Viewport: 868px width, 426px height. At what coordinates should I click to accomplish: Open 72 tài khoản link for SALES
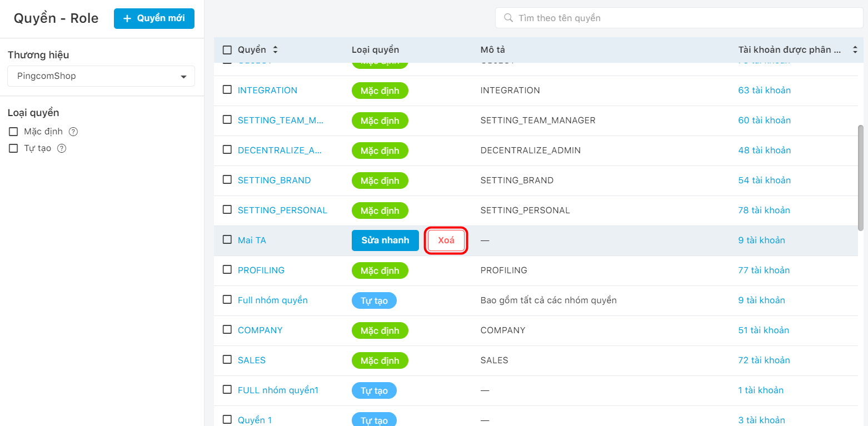pyautogui.click(x=764, y=360)
